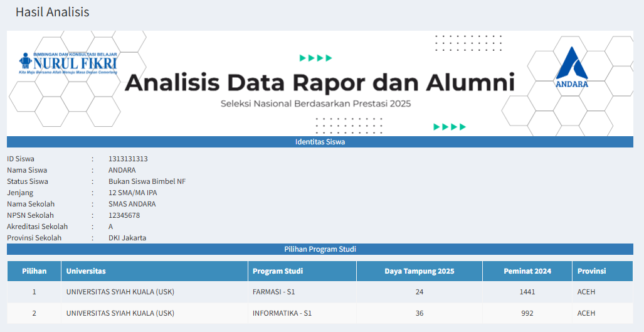Click the Hasil Analisis page heading
The width and height of the screenshot is (644, 332).
pos(52,12)
